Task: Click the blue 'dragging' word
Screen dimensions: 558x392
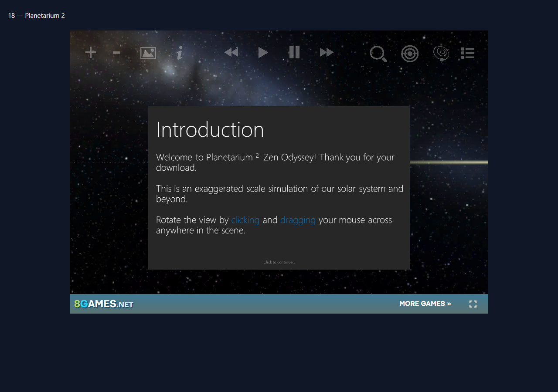Action: click(298, 220)
